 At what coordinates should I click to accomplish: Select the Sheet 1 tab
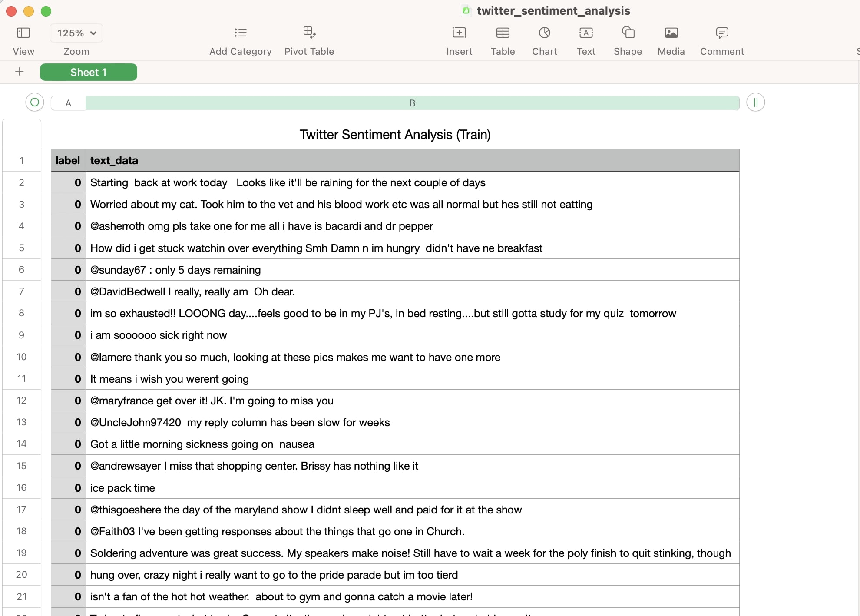(88, 72)
